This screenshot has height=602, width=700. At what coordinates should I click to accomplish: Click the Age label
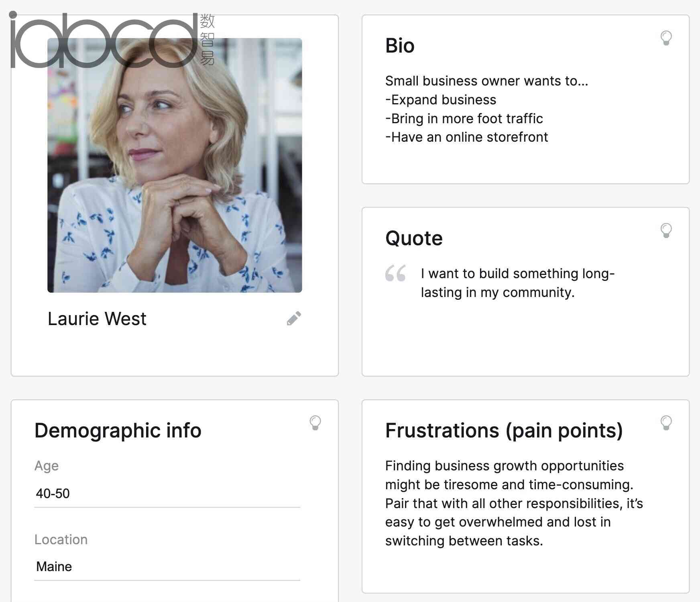point(47,466)
